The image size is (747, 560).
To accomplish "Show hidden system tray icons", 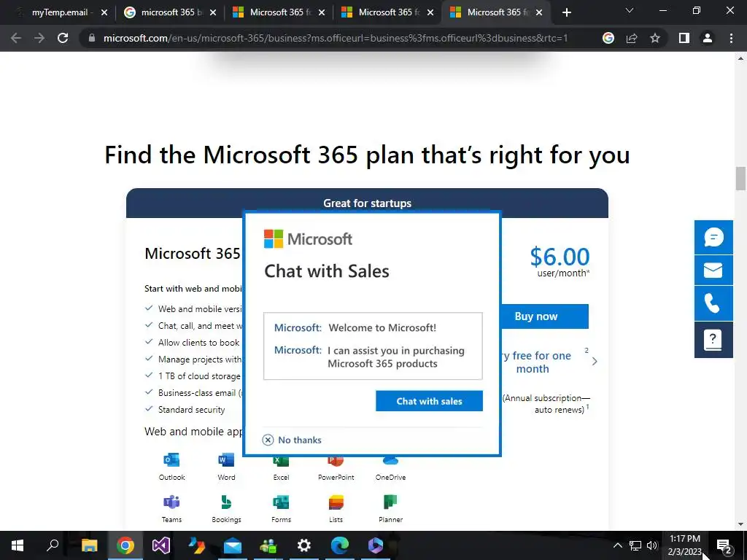I will 617,545.
